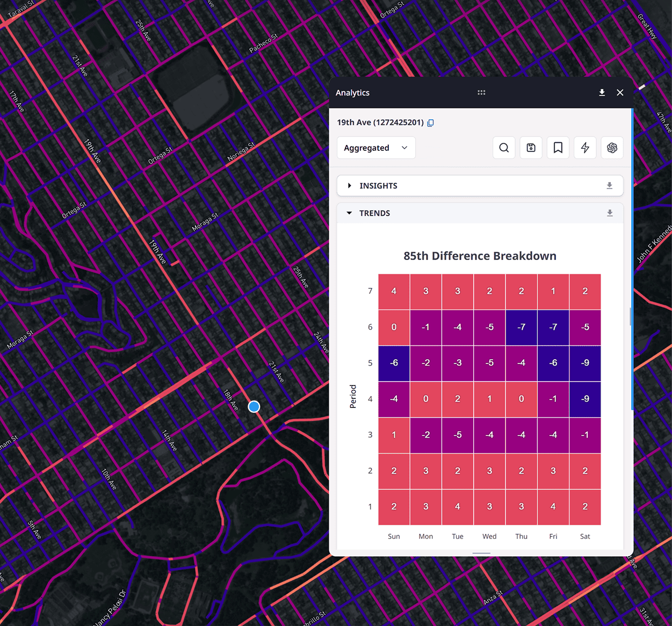Click the 10th Ave map label
This screenshot has width=672, height=626.
click(109, 479)
